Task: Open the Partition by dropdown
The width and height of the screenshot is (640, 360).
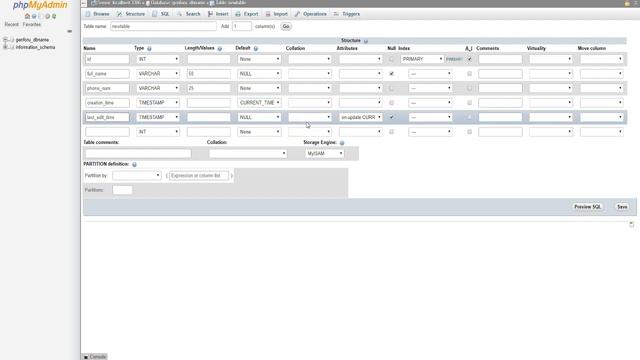Action: [x=136, y=176]
